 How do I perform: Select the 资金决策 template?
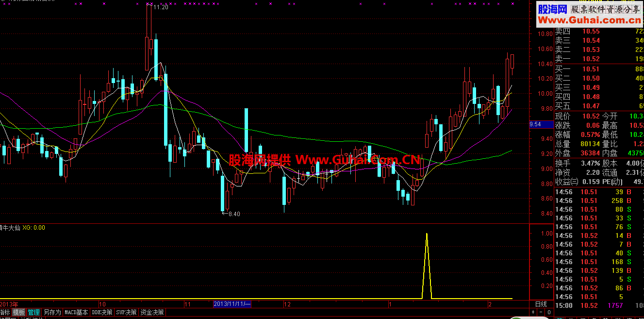click(152, 312)
